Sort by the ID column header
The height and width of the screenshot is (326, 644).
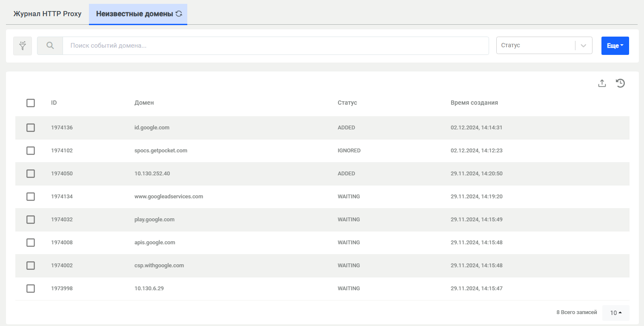(54, 103)
